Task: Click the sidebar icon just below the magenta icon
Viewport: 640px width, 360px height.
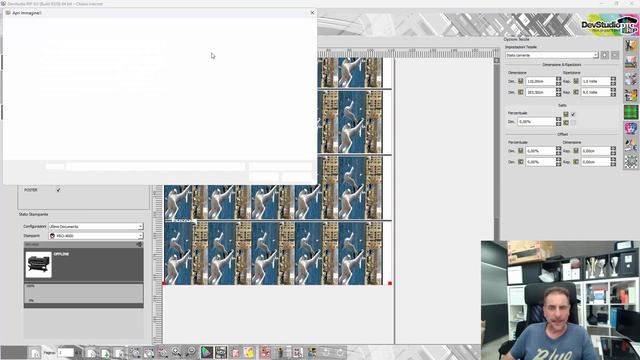Action: (631, 144)
